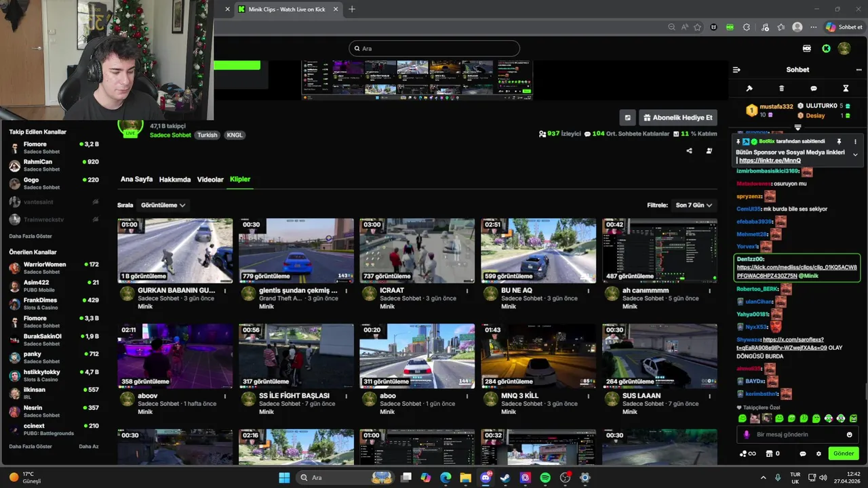Screen dimensions: 868x488
Task: Click 'Daha Az' in recommended channels
Action: 89,447
